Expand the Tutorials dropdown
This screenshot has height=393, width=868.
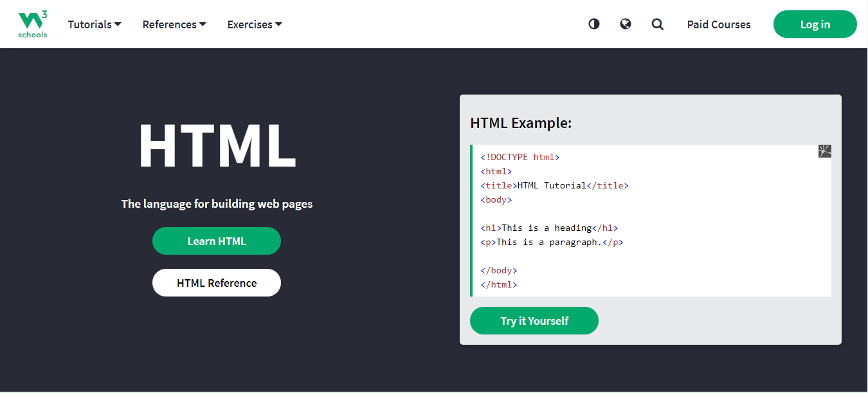(94, 24)
